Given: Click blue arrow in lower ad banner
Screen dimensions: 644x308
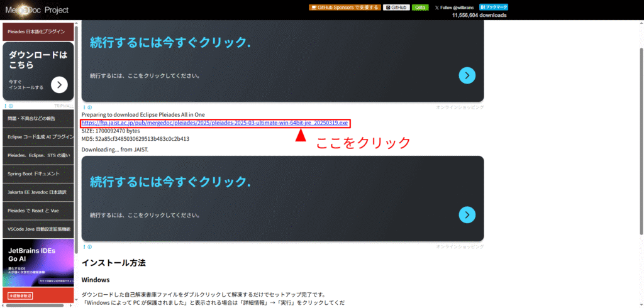Looking at the screenshot, I should [467, 214].
